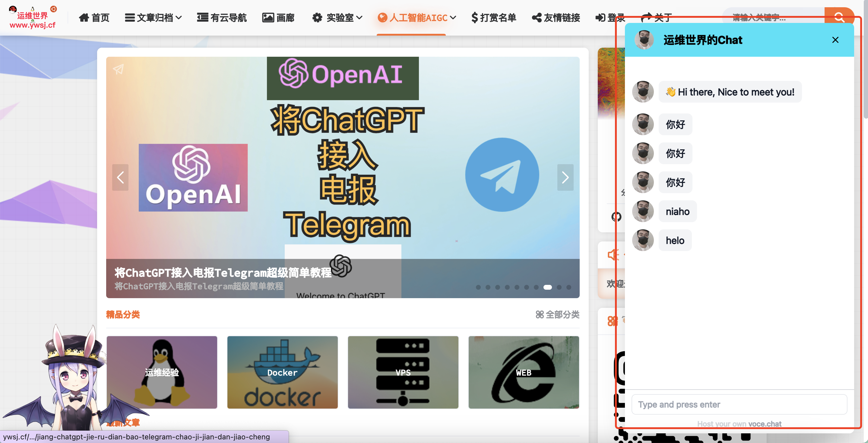Close the 运维世界的Chat widget
The image size is (868, 443).
[835, 40]
